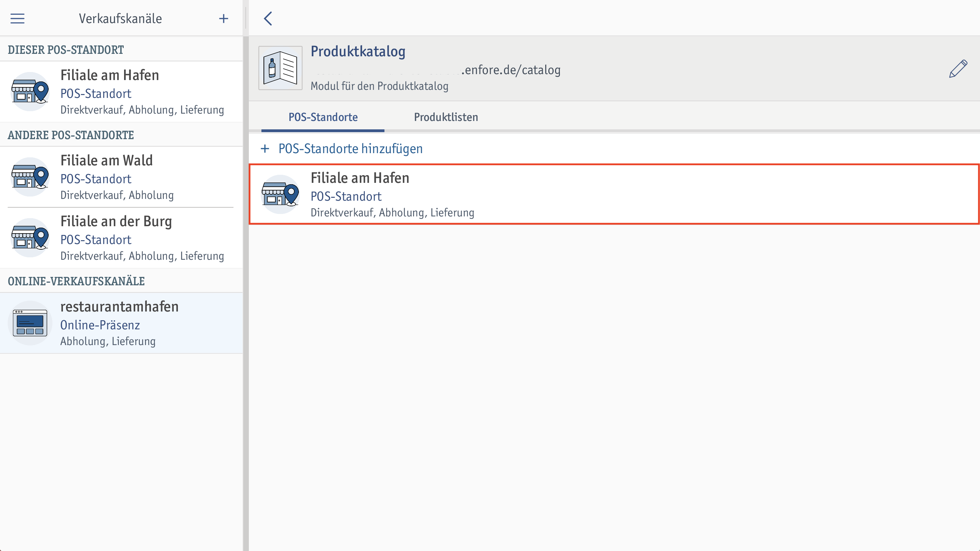This screenshot has height=551, width=980.
Task: Click 'Modul für den Produktkatalog' description
Action: pyautogui.click(x=379, y=86)
